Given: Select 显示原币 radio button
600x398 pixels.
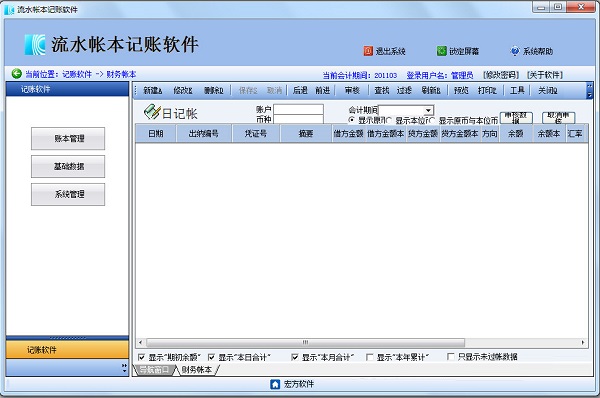Looking at the screenshot, I should point(352,121).
